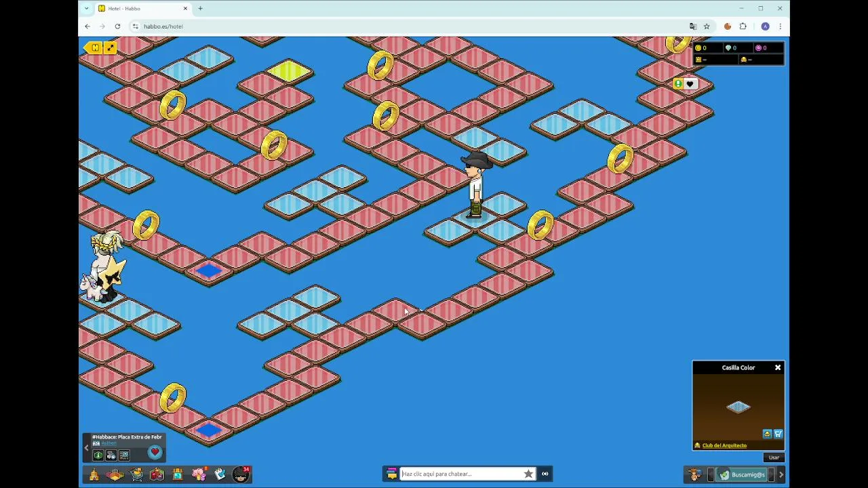Click the diamonds balance counter
This screenshot has height=488, width=868.
point(738,48)
